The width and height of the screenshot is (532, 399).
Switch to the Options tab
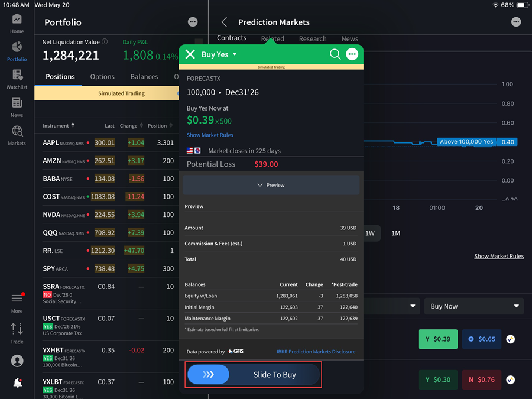click(x=102, y=77)
